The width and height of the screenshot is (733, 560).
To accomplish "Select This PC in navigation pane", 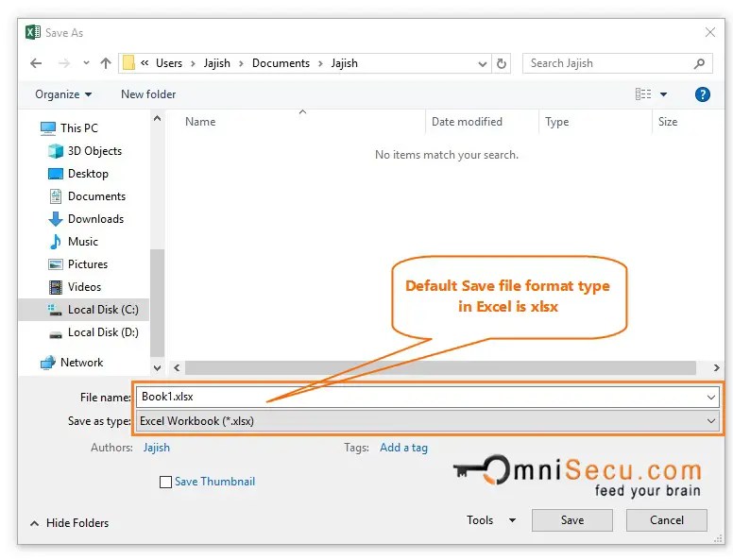I will 69,128.
